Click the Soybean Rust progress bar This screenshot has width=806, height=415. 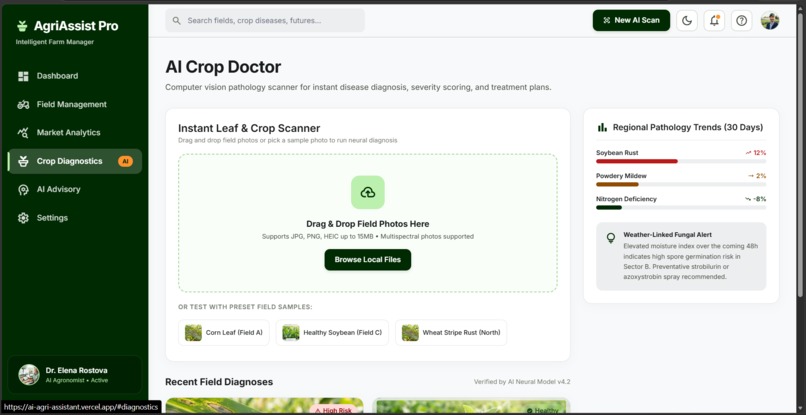[681, 161]
